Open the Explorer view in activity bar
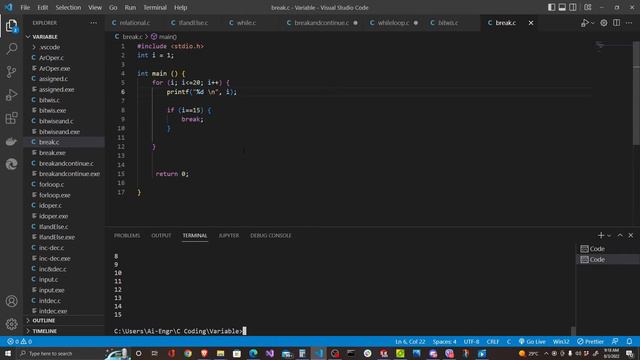 point(11,26)
